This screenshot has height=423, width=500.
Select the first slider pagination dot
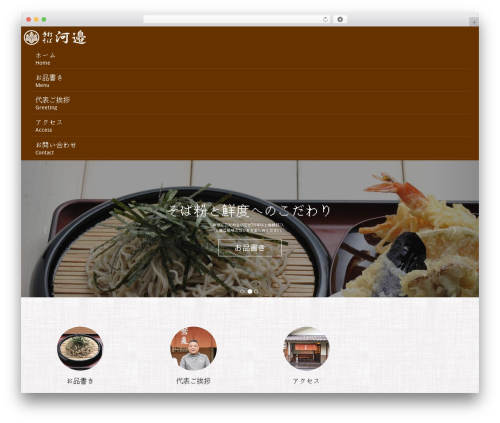coord(242,291)
